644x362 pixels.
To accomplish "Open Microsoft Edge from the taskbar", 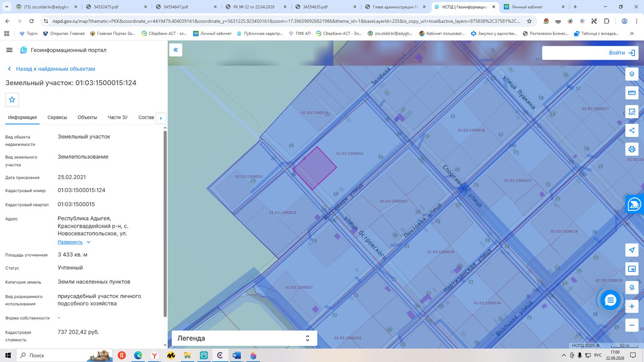I will (x=138, y=355).
